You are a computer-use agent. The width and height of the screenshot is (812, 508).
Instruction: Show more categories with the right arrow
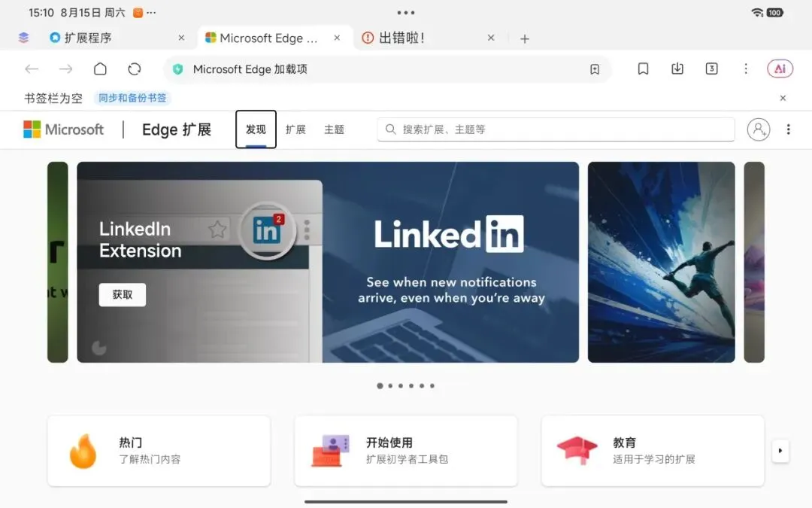point(780,451)
